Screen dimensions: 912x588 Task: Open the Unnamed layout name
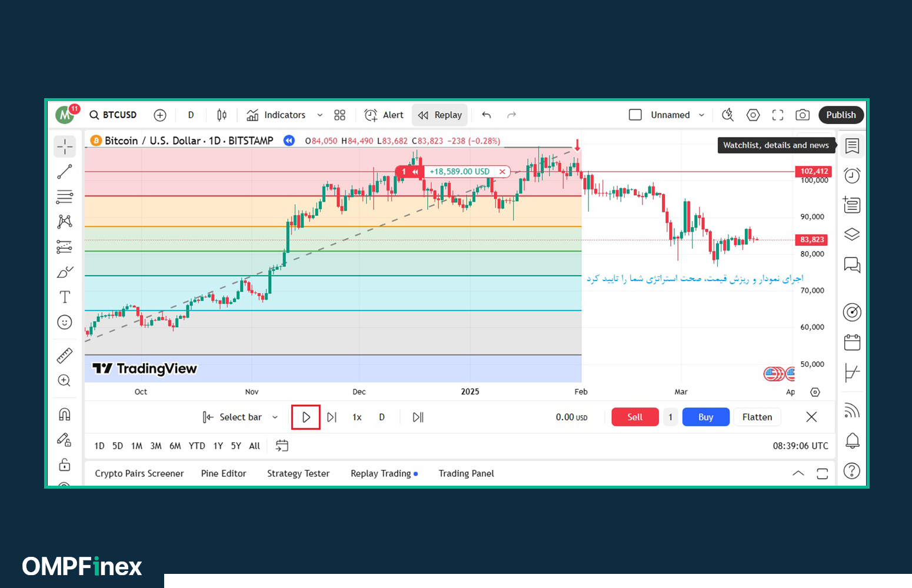point(670,115)
